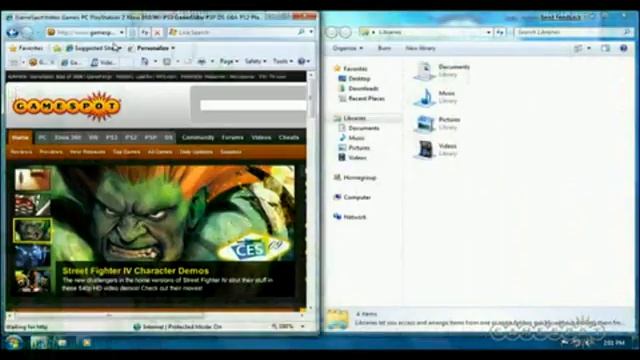Click the browser refresh button
This screenshot has width=640, height=360.
click(145, 32)
